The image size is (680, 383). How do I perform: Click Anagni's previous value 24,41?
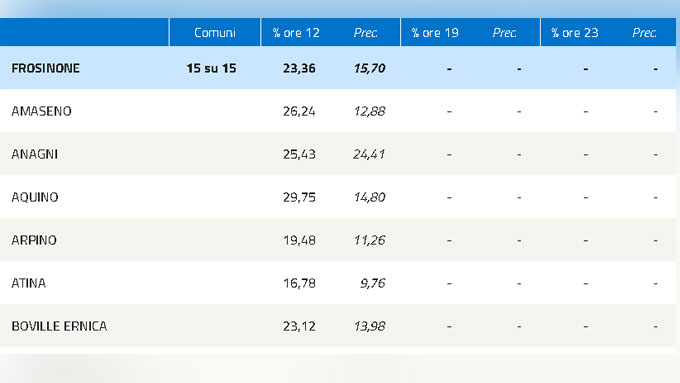click(x=369, y=154)
